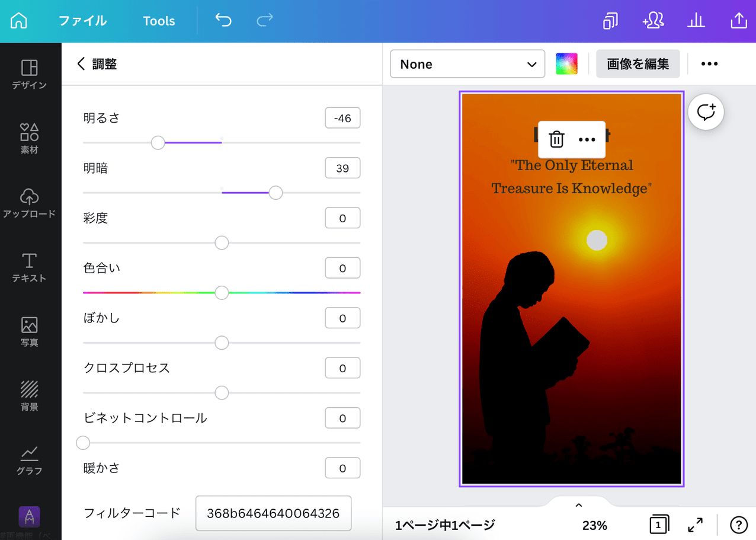
Task: Open more options with the three dots on canvas
Action: click(x=587, y=139)
